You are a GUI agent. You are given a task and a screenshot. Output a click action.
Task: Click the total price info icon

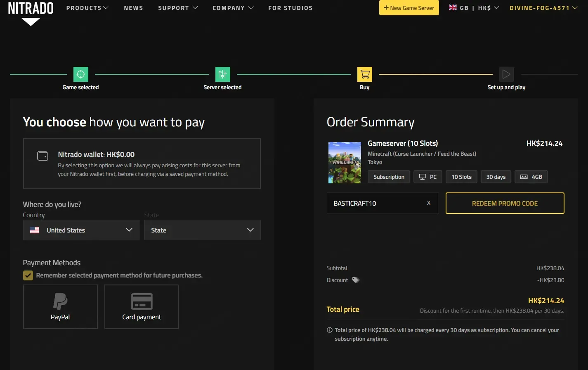(x=330, y=330)
